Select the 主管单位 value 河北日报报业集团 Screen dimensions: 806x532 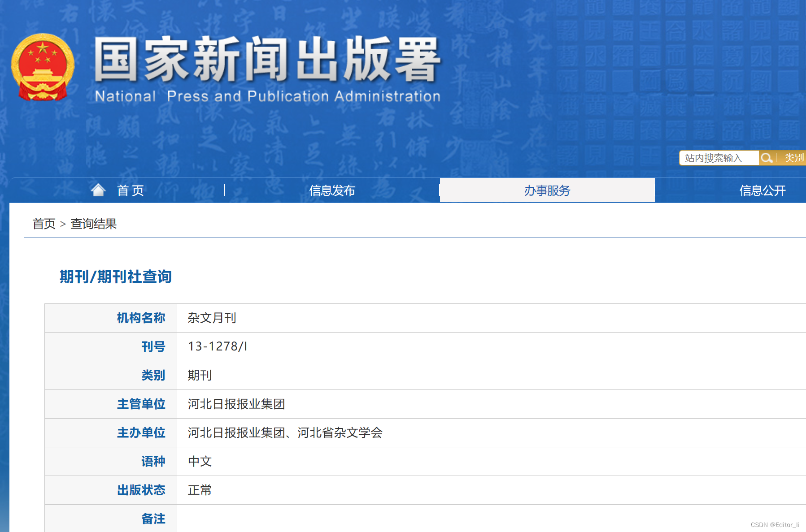[x=236, y=404]
